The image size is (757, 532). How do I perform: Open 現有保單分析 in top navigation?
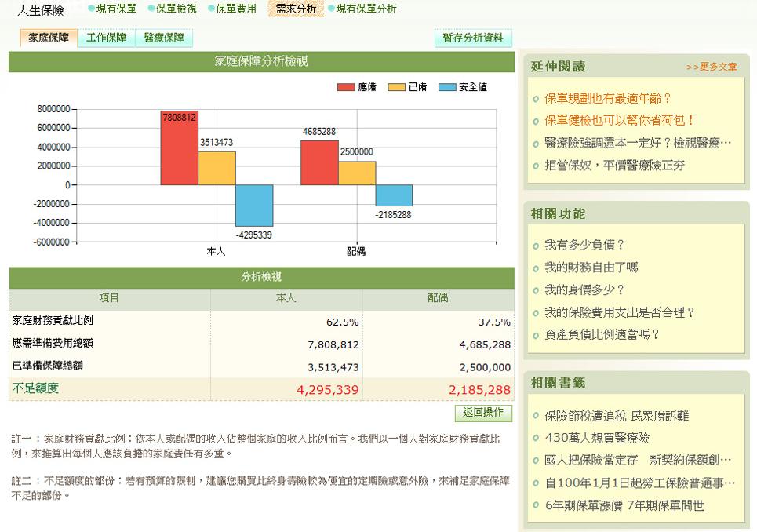(366, 9)
